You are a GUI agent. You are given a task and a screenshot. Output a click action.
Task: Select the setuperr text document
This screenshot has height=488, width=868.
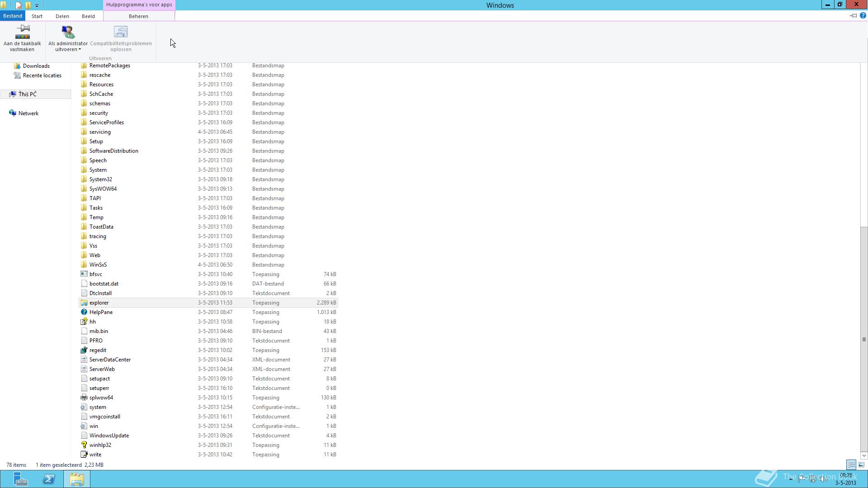point(208,388)
